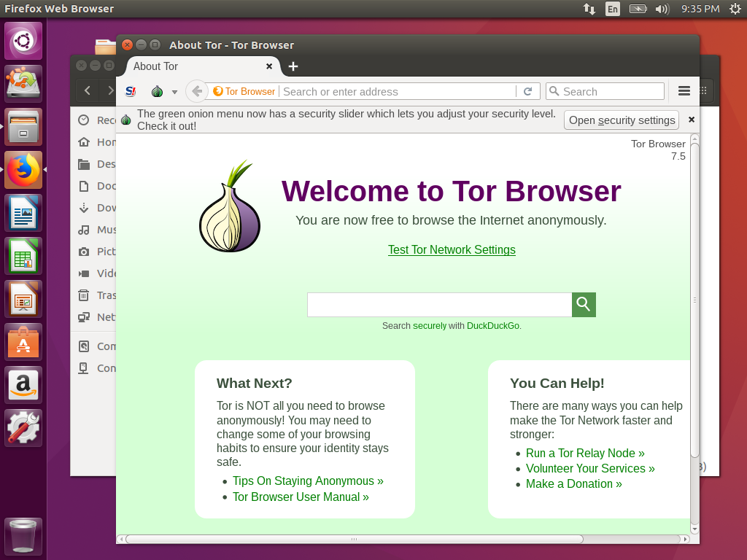
Task: Start a search with the green magnifier button
Action: tap(583, 304)
